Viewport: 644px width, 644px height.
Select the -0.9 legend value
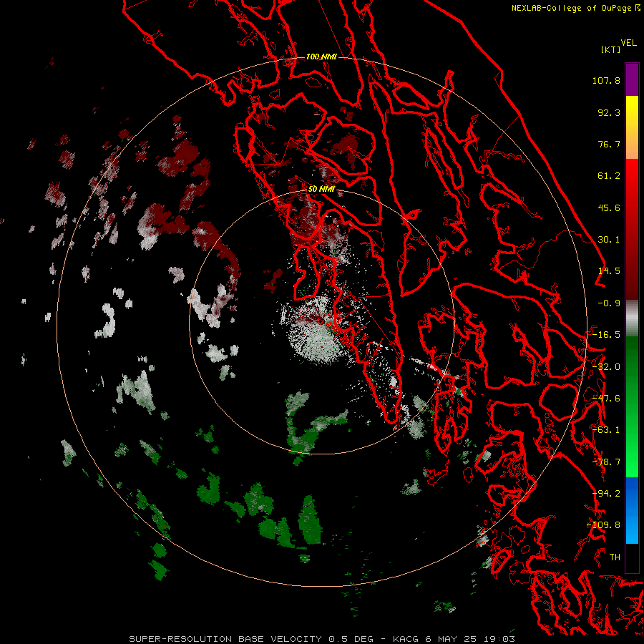(609, 303)
